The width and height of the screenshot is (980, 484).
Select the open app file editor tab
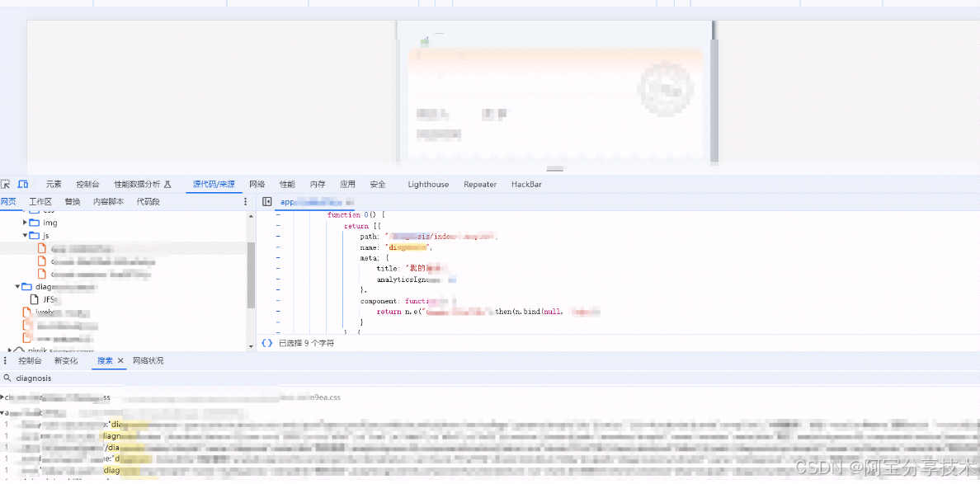pyautogui.click(x=317, y=202)
